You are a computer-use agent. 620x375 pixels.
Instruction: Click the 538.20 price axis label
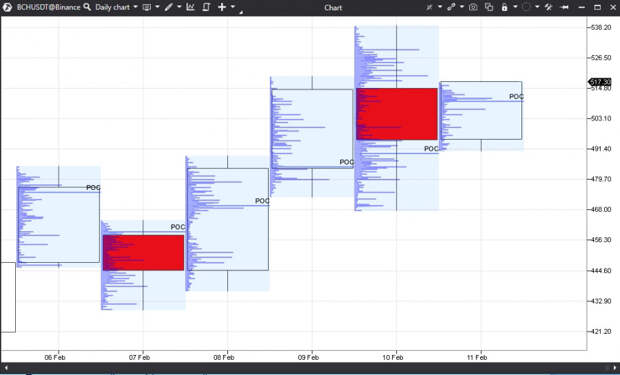(x=601, y=27)
